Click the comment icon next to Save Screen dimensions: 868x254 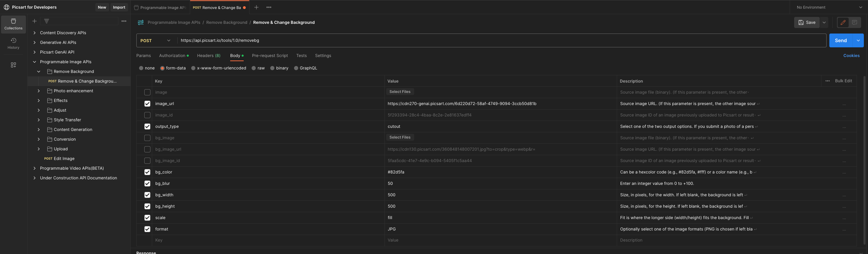tap(855, 22)
